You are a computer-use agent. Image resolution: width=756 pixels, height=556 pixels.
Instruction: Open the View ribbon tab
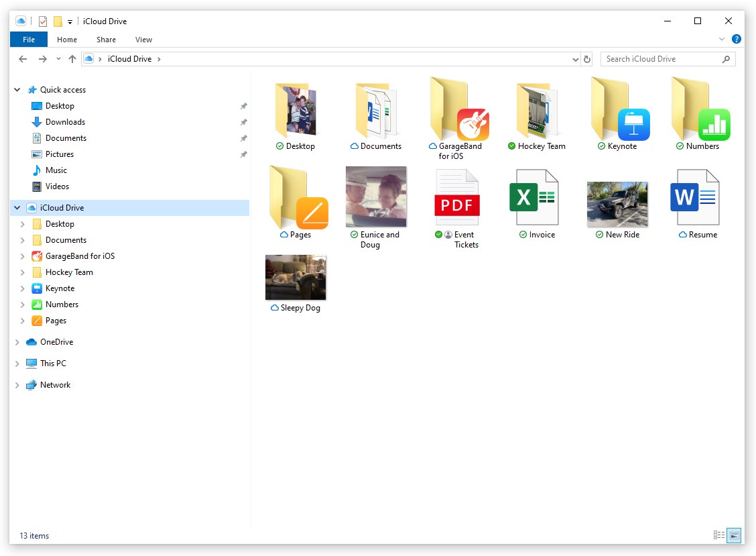(143, 40)
